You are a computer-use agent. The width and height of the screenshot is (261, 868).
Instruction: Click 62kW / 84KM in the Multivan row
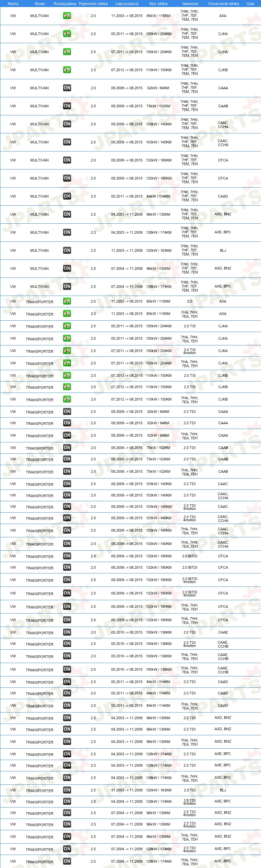(x=159, y=88)
